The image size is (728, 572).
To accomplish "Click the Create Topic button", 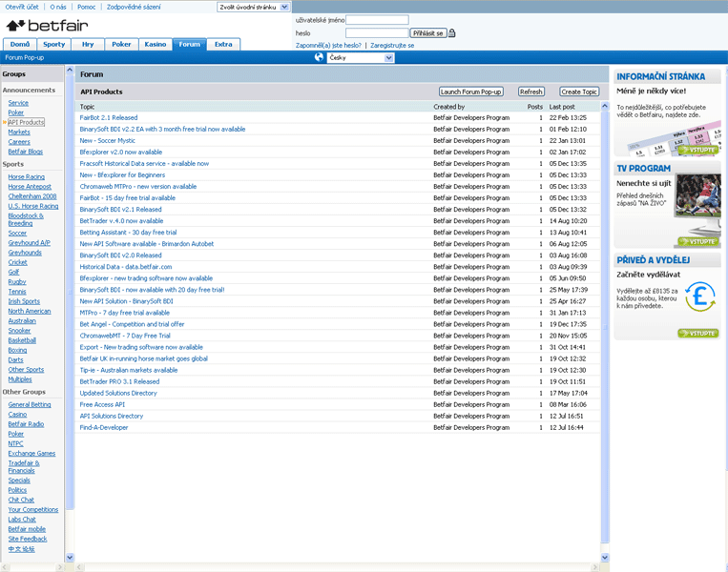I will coord(578,92).
